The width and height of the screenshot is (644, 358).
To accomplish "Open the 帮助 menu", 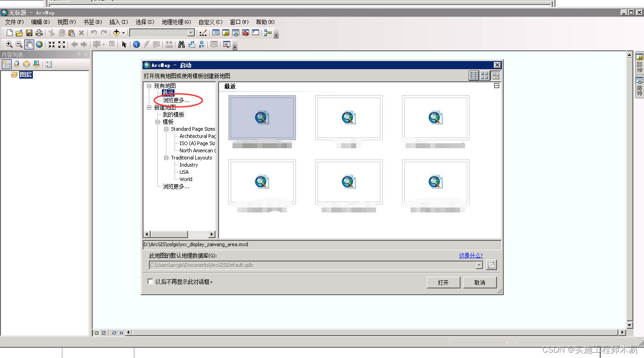I will [x=265, y=22].
